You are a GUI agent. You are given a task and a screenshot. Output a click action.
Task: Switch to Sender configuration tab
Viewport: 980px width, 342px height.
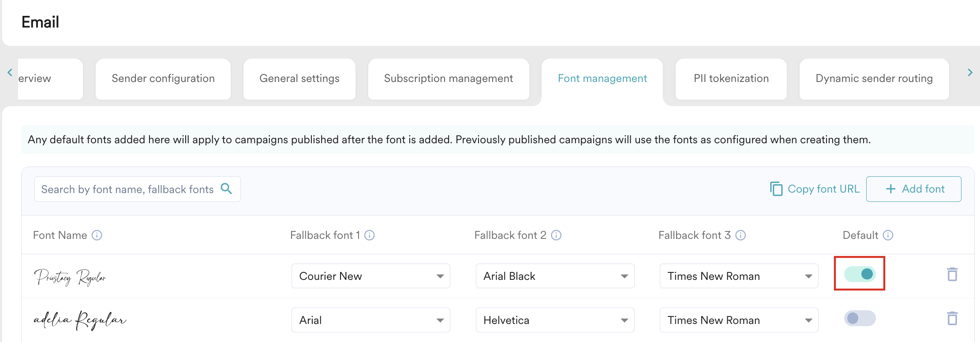coord(163,78)
